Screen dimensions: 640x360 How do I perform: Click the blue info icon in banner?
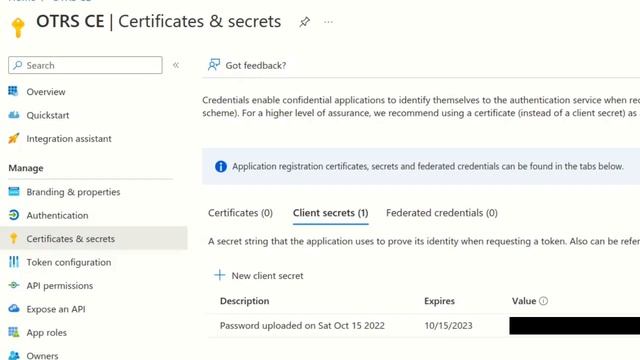click(x=221, y=167)
